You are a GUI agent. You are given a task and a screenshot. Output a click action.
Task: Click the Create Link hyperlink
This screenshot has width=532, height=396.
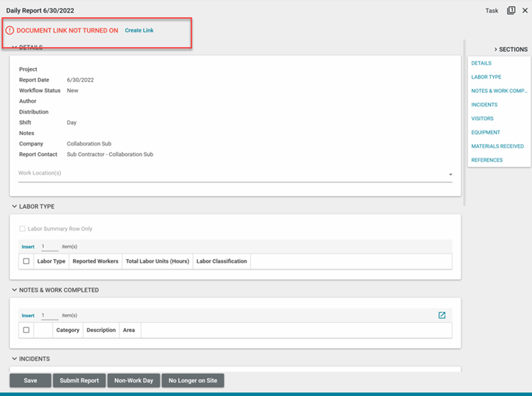139,31
